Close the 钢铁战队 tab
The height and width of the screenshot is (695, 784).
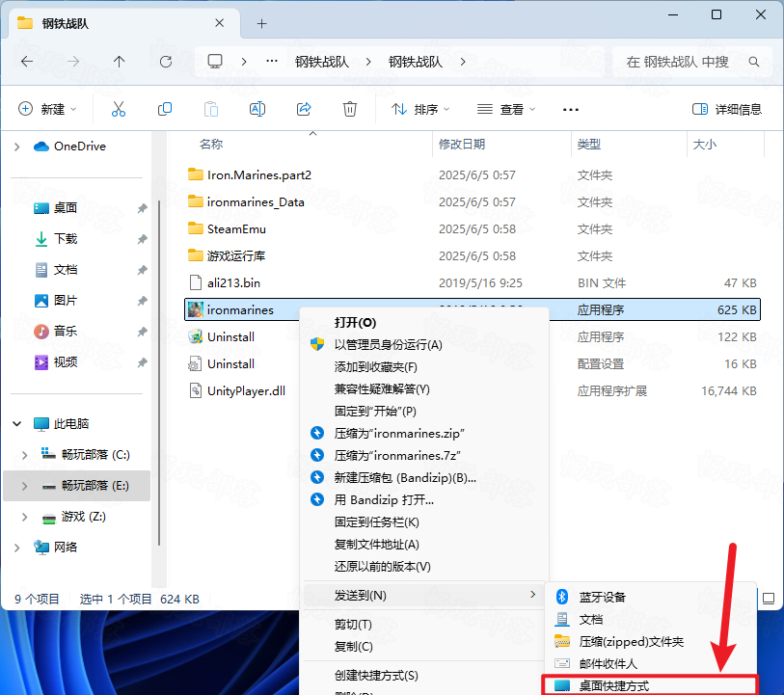(219, 23)
